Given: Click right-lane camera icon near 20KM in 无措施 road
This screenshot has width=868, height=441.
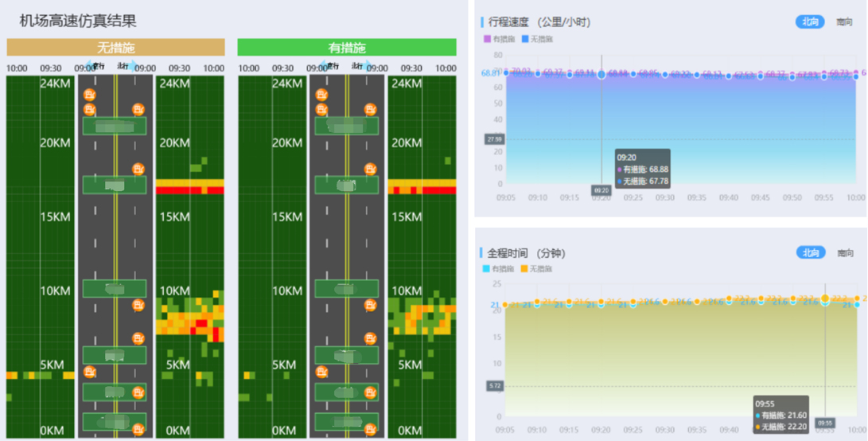Looking at the screenshot, I should (138, 169).
